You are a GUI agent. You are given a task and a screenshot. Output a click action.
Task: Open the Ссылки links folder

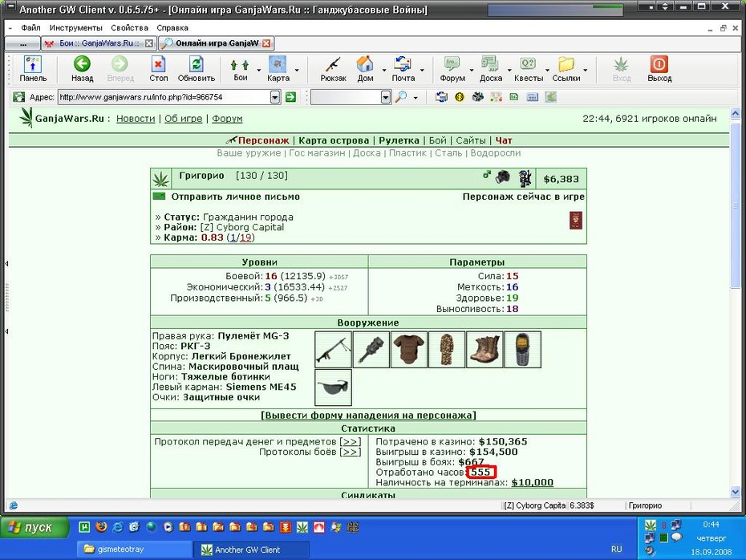point(566,69)
